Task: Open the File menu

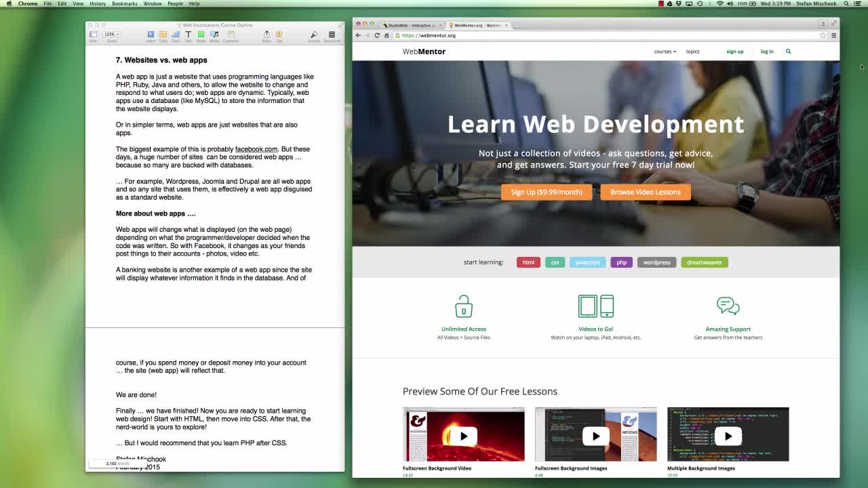Action: pyautogui.click(x=47, y=3)
